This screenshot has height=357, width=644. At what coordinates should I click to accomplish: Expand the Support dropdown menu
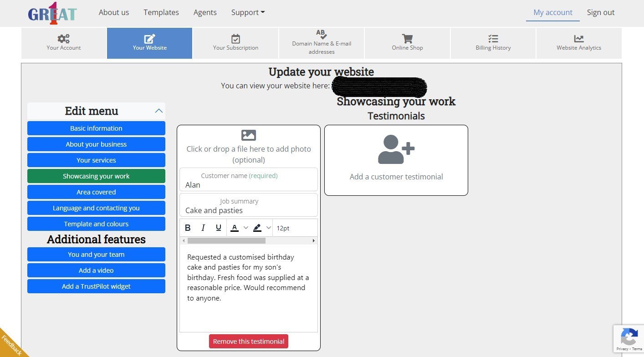(x=248, y=13)
